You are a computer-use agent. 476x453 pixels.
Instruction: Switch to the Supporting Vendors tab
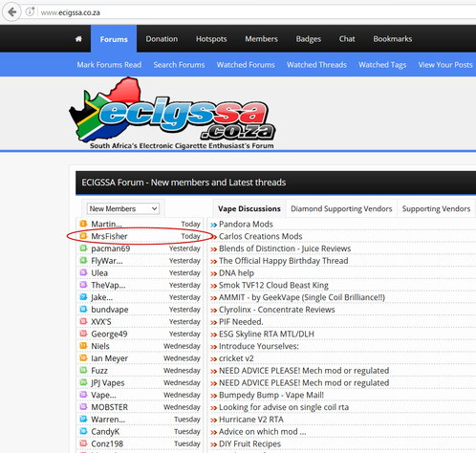pos(436,209)
